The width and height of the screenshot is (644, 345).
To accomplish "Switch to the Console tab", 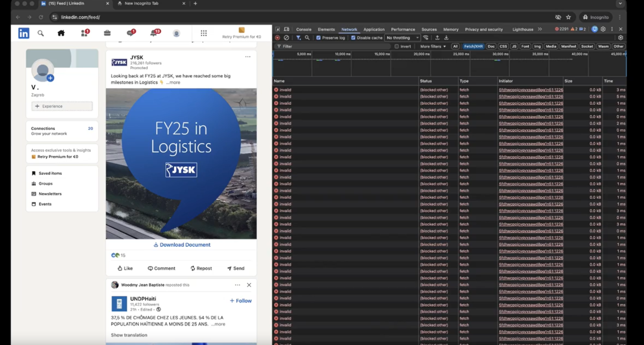I will [x=304, y=29].
